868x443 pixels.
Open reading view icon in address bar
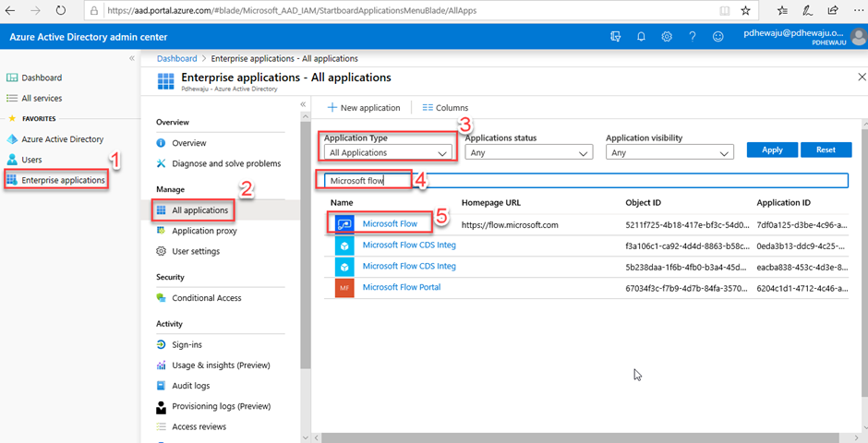724,10
